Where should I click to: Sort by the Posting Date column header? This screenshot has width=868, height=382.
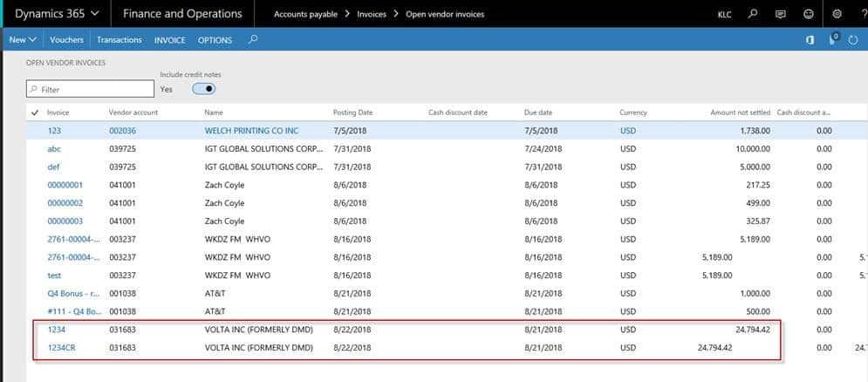pyautogui.click(x=352, y=113)
